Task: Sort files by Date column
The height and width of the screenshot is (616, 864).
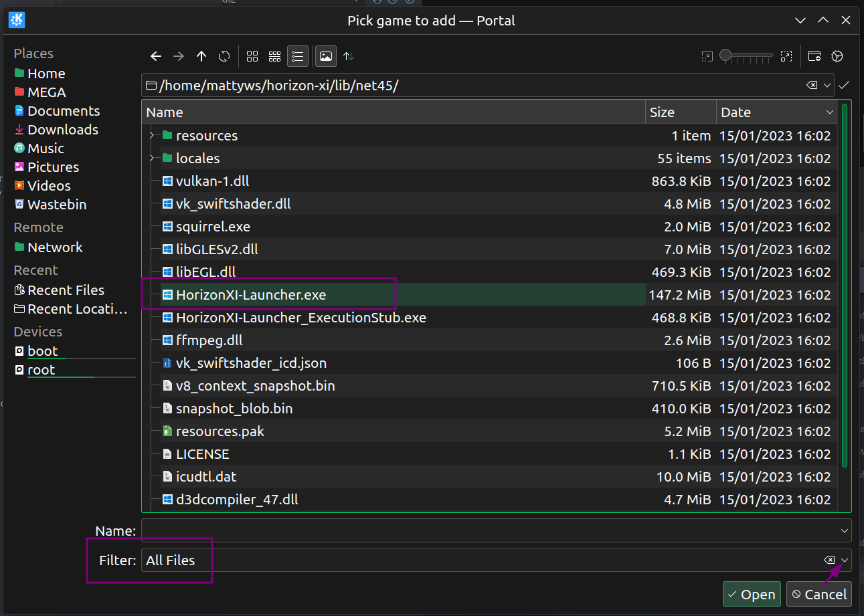Action: coord(777,112)
